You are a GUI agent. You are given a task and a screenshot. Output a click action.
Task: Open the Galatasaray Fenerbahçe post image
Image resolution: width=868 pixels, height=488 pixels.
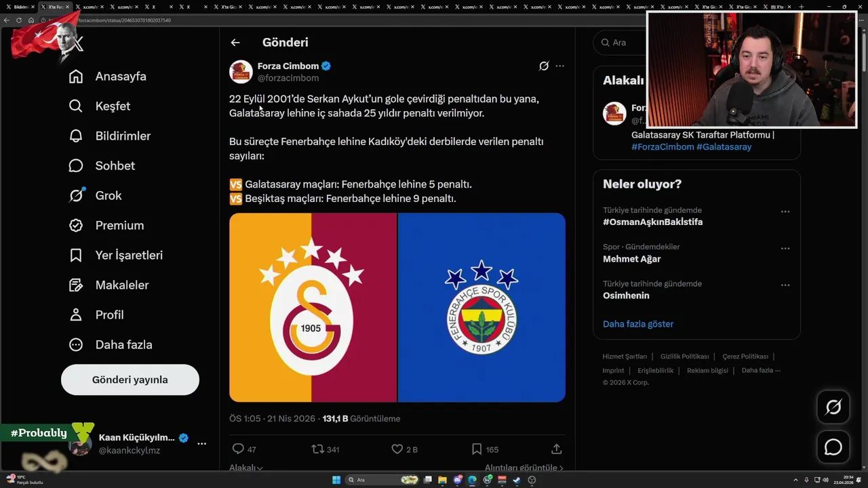coord(397,308)
